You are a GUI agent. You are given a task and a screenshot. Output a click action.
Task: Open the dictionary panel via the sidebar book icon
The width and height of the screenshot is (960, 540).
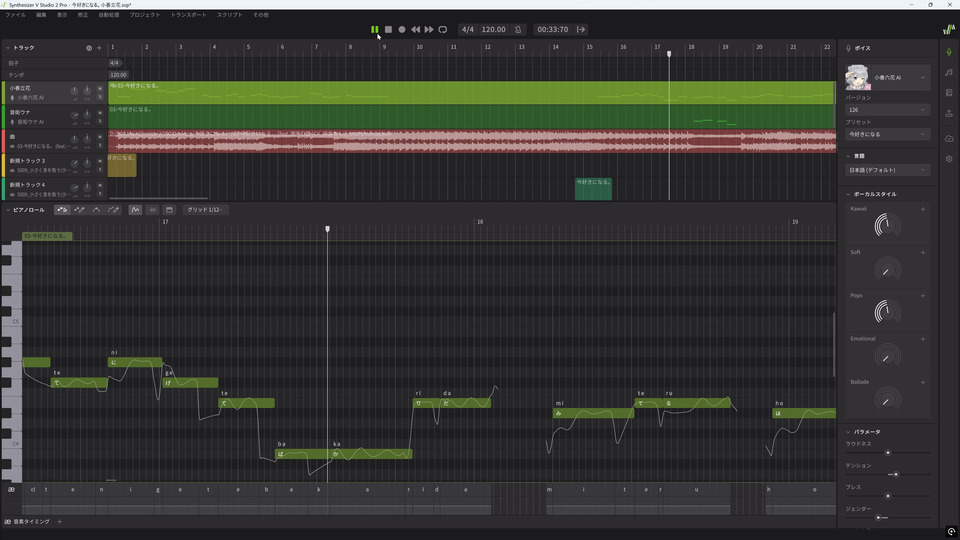[x=949, y=93]
